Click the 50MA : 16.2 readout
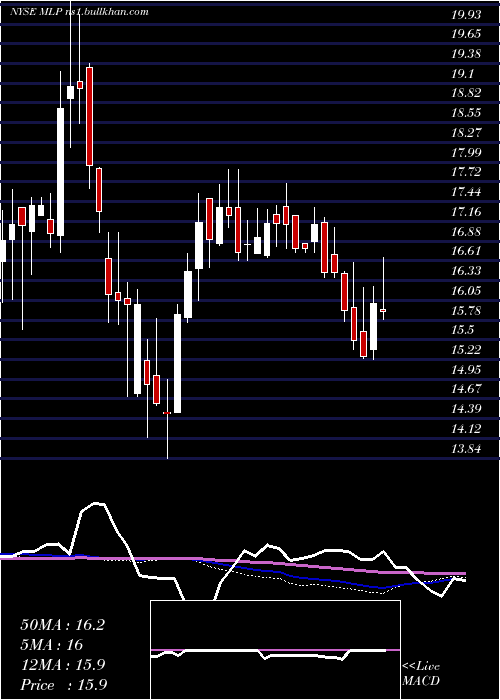The height and width of the screenshot is (700, 500). 62,625
